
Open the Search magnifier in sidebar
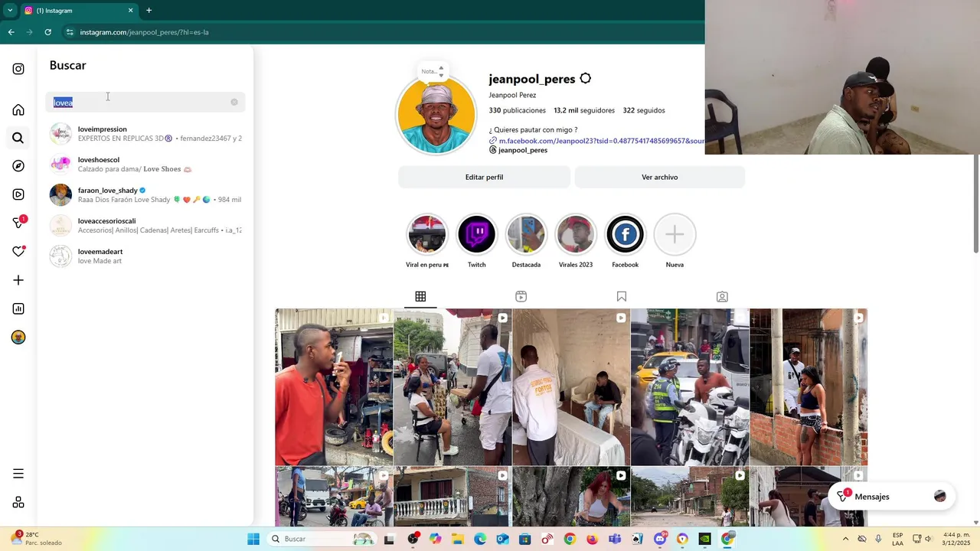(18, 138)
